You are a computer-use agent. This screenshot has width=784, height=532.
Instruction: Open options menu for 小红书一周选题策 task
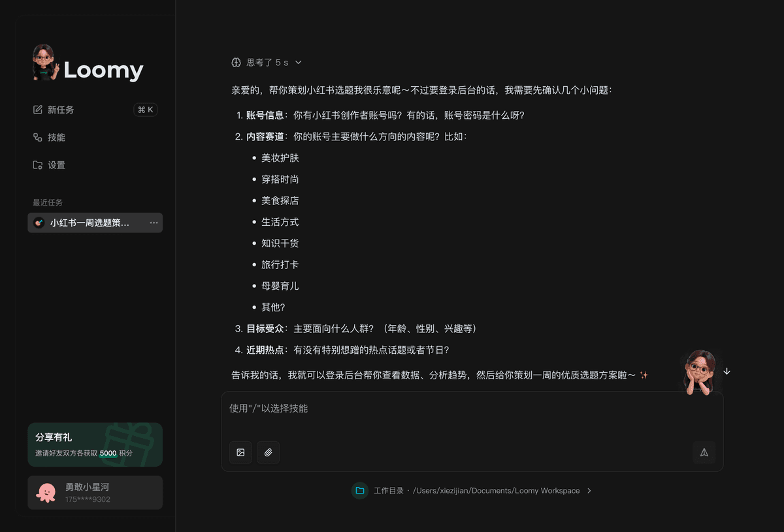coord(153,223)
